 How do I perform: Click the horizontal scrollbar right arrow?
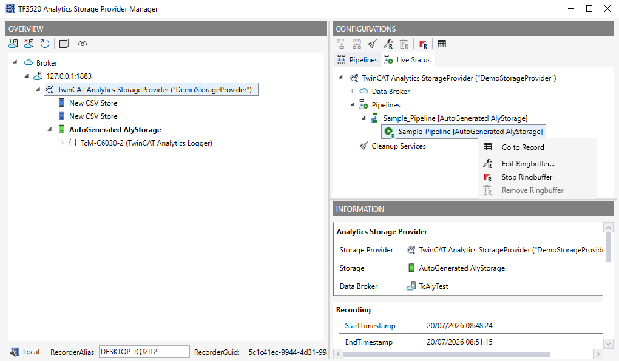click(598, 354)
